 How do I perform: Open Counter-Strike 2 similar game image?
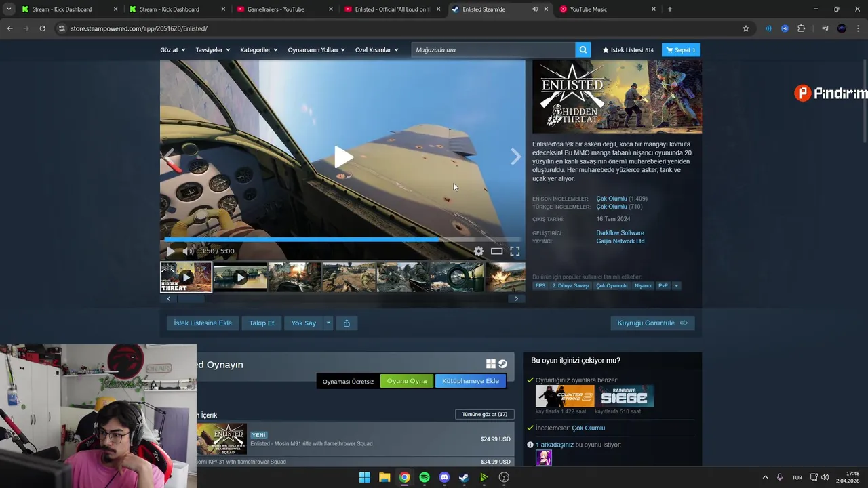pyautogui.click(x=565, y=396)
